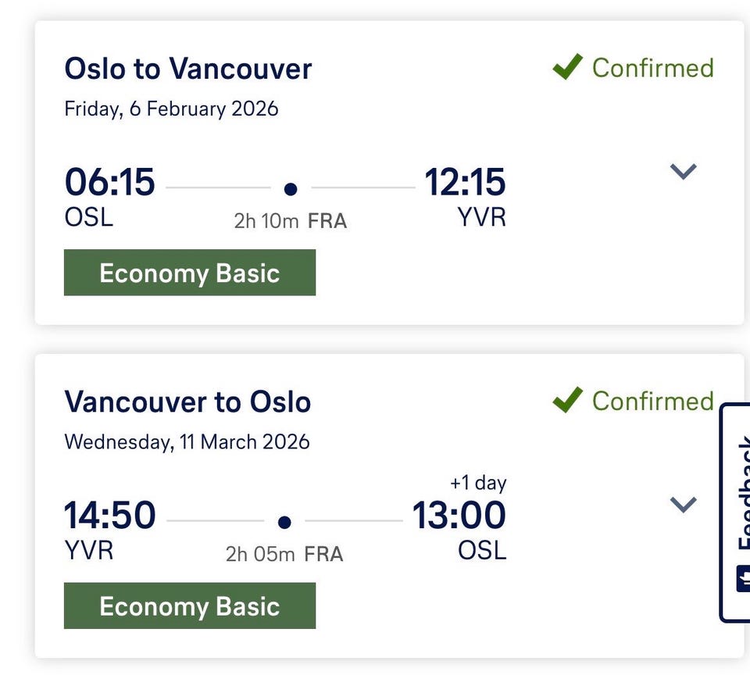The height and width of the screenshot is (700, 750).
Task: Click the Oslo to Vancouver heading
Action: click(187, 69)
